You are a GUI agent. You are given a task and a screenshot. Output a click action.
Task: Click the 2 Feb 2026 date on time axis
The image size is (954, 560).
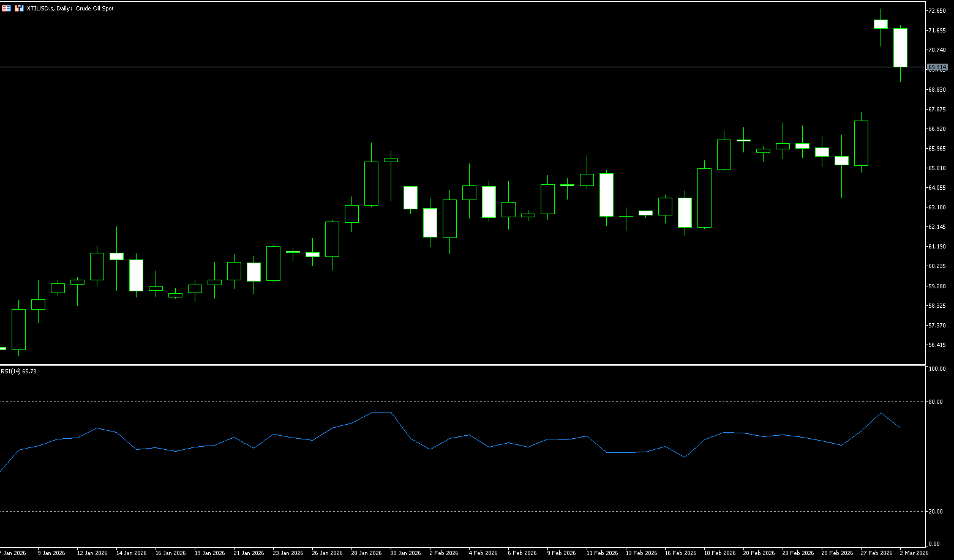click(444, 553)
